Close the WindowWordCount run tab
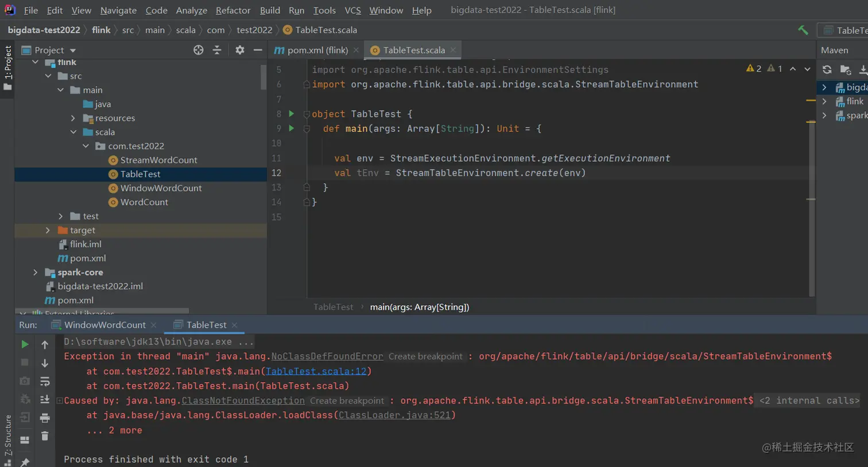 click(x=153, y=325)
